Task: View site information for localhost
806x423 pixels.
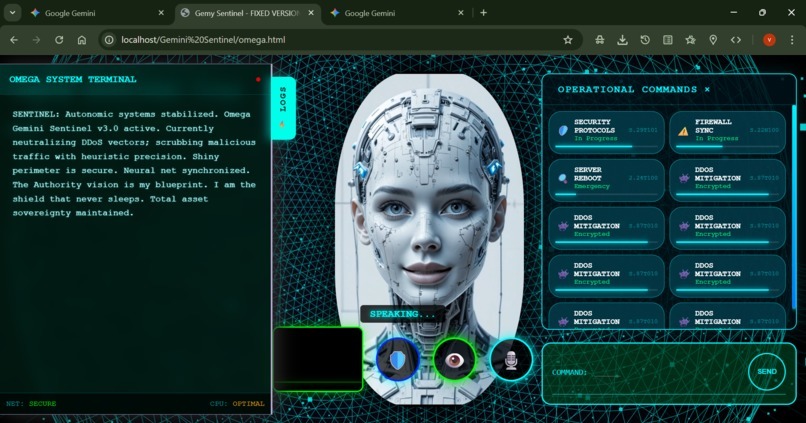Action: pos(109,40)
